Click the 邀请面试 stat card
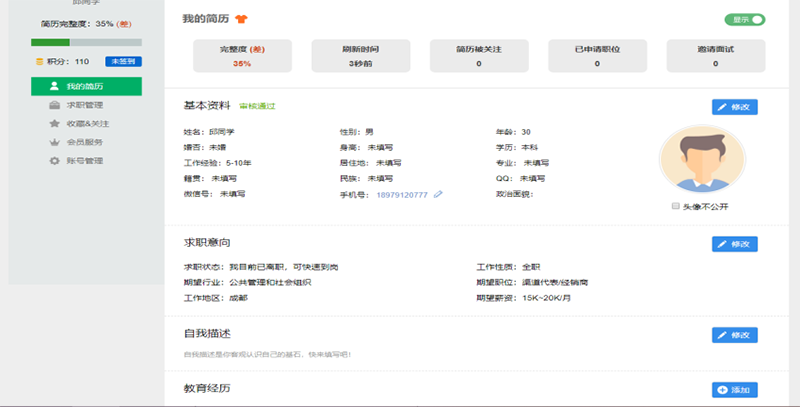 (x=716, y=56)
